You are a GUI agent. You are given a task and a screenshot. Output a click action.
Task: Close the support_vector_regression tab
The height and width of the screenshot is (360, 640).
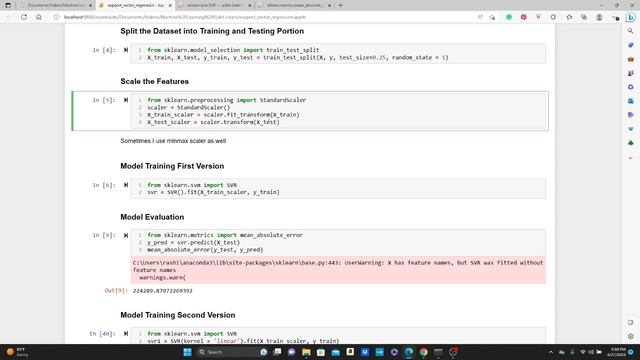170,5
